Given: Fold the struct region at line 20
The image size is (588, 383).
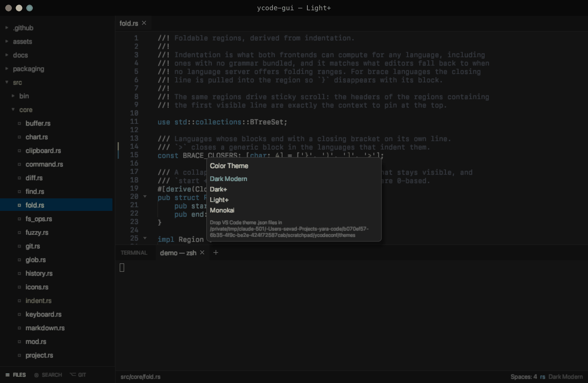Looking at the screenshot, I should pos(145,197).
